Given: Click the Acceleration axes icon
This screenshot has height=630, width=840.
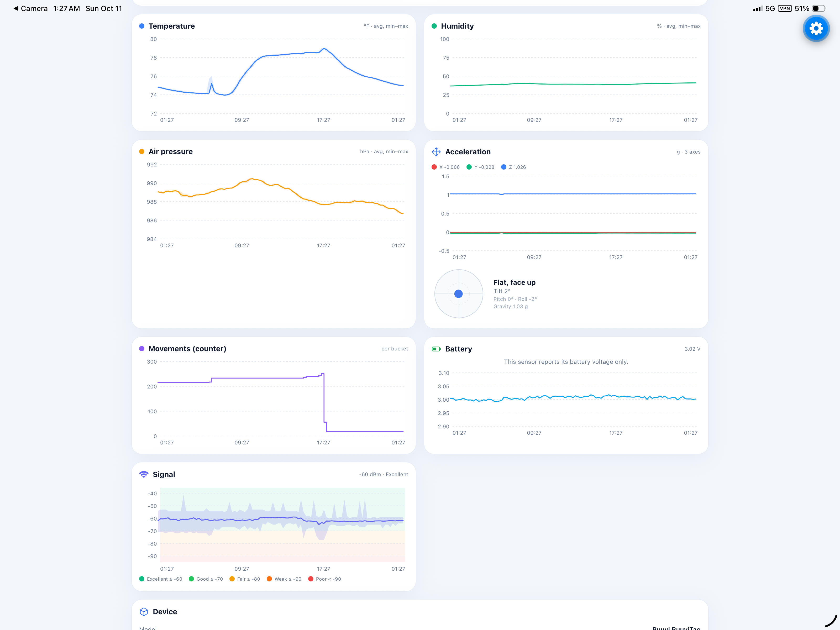Looking at the screenshot, I should click(436, 152).
